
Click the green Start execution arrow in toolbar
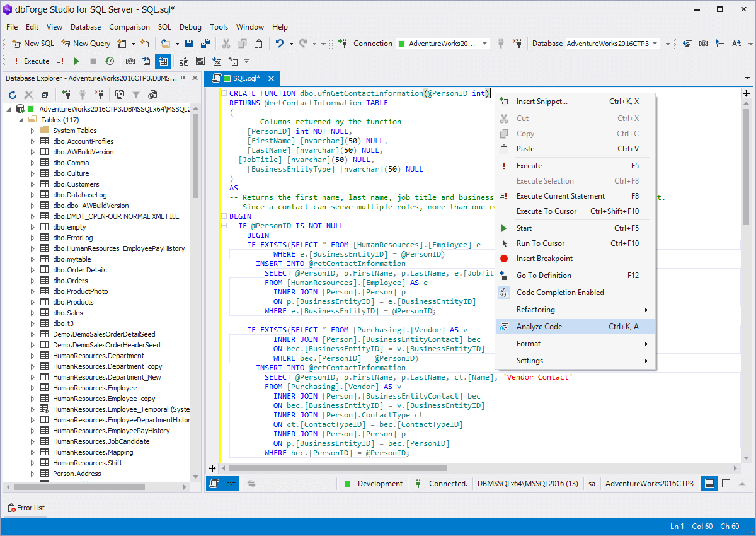77,61
